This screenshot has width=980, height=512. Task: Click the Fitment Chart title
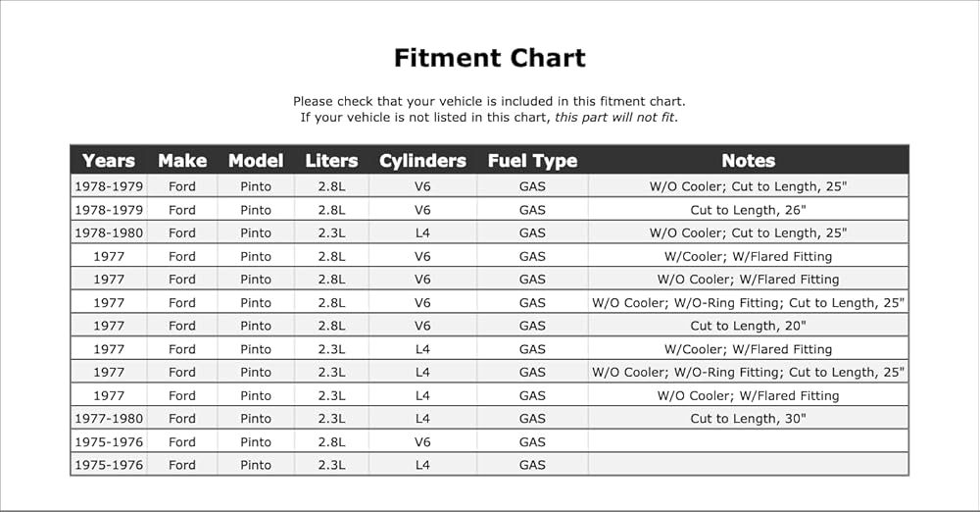[489, 58]
